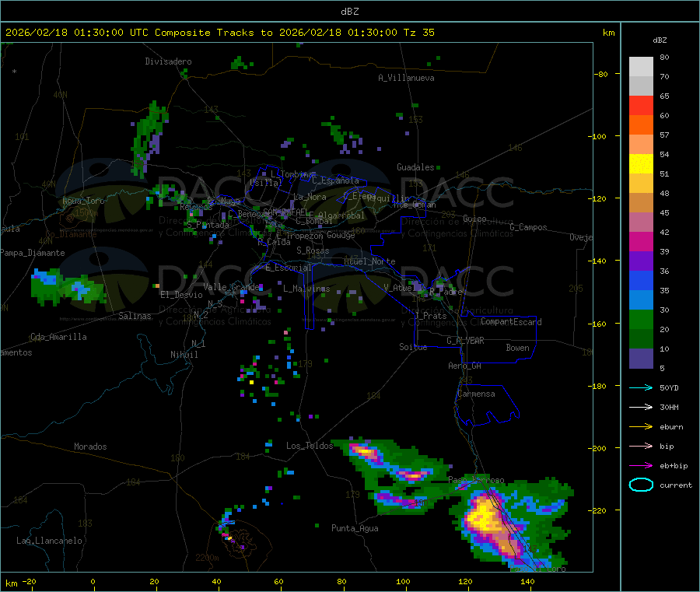
Task: Click the Valle_Grande map label
Action: [x=231, y=287]
